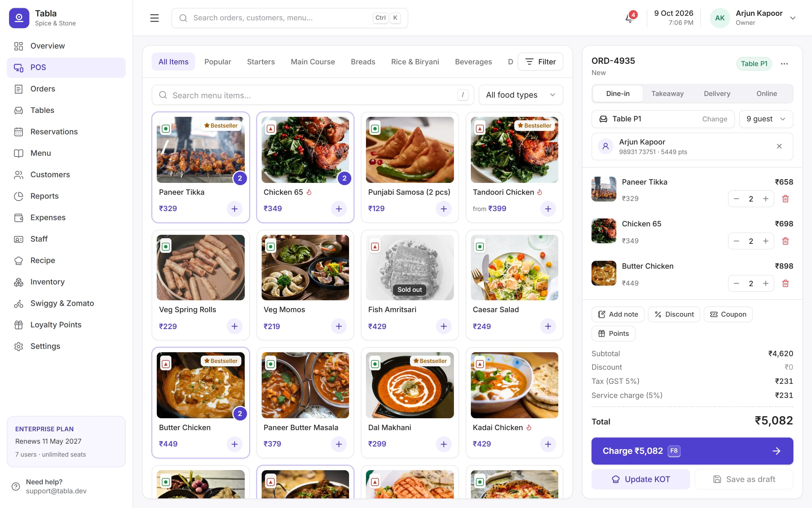812x508 pixels.
Task: Add Veg Spring Rolls with plus icon
Action: click(235, 326)
